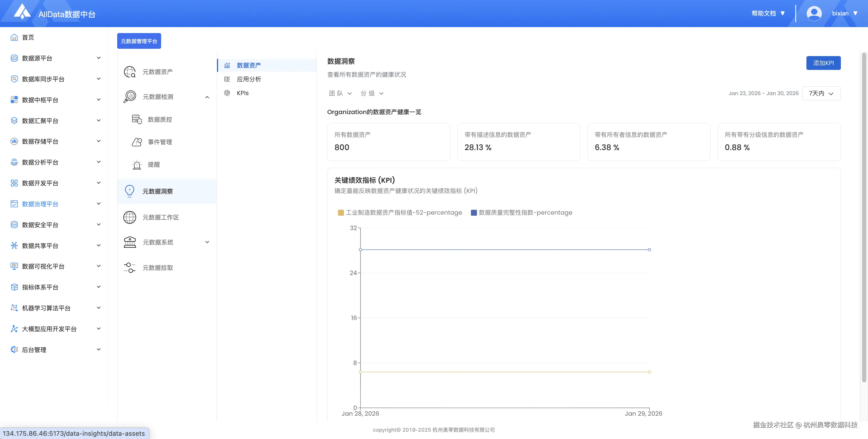Click the 添加KPI button
Viewport: 868px width, 439px height.
(x=823, y=63)
